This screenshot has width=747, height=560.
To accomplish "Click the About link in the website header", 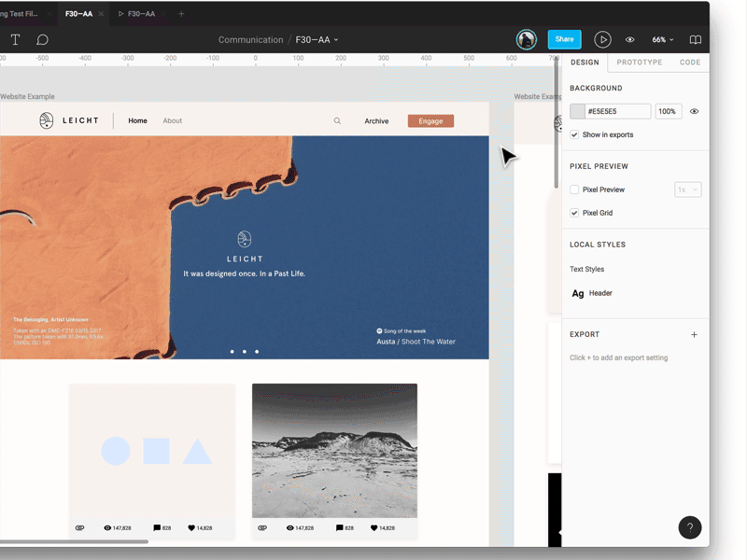I will tap(173, 121).
